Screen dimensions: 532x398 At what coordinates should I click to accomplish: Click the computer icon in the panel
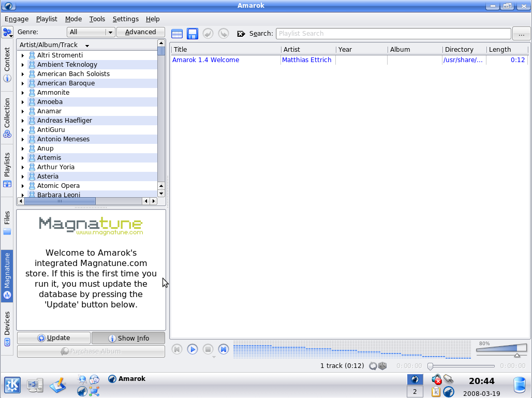click(x=35, y=386)
